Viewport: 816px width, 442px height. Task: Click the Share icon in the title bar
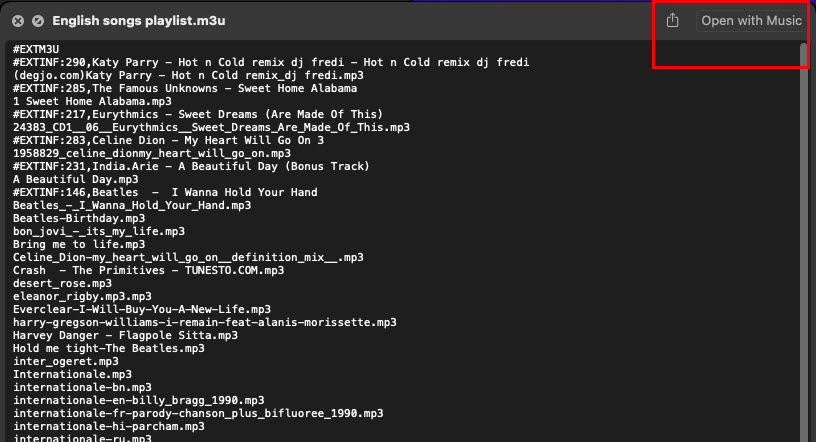click(672, 20)
